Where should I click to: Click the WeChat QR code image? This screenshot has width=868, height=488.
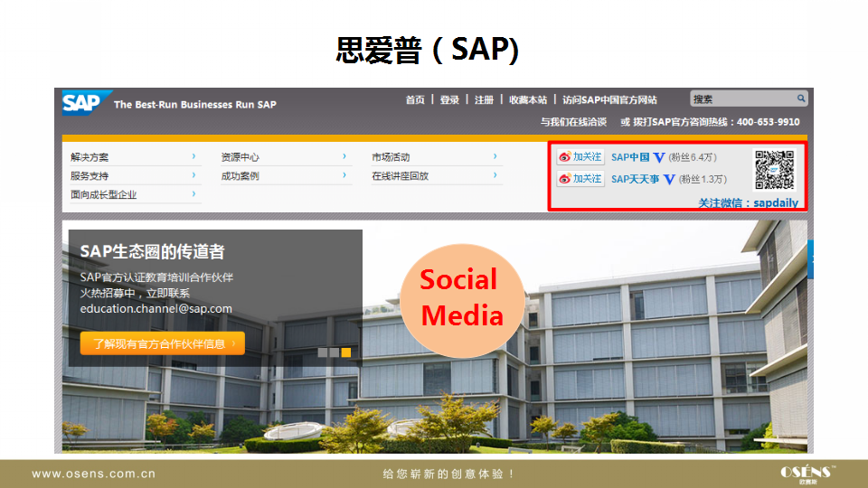[775, 170]
